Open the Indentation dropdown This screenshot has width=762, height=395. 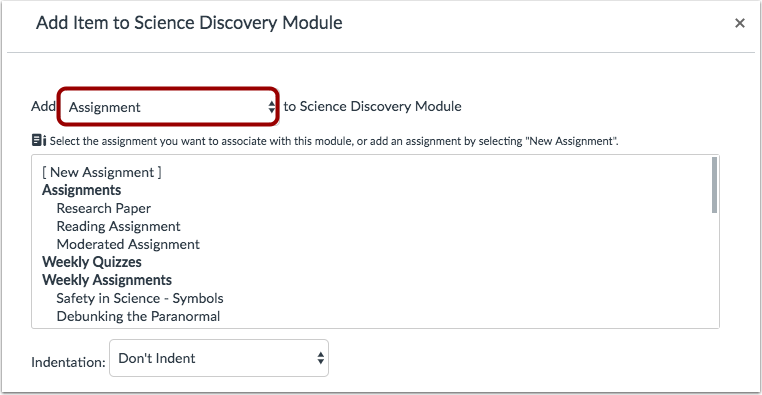pos(219,358)
